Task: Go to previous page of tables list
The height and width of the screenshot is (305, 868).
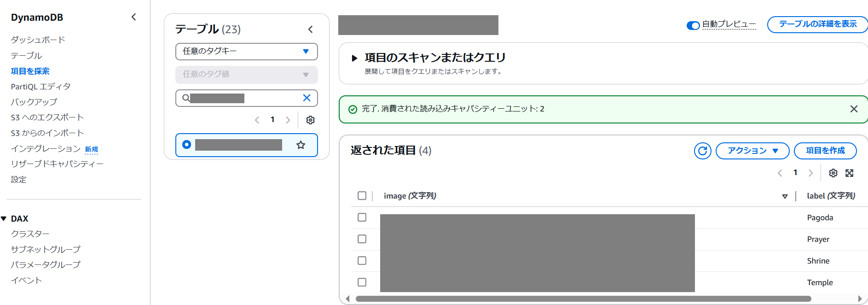Action: [257, 120]
